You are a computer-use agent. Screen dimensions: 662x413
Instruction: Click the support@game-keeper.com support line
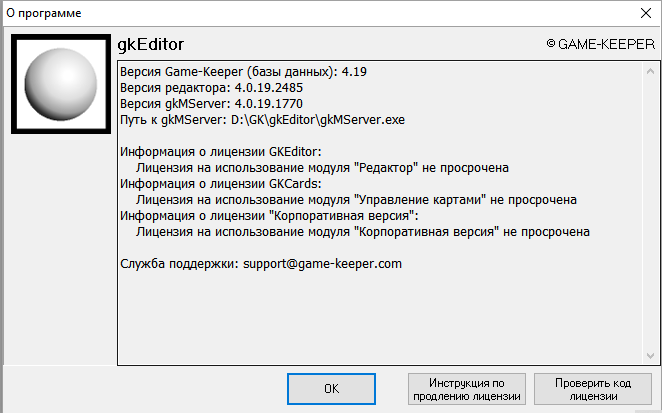261,264
